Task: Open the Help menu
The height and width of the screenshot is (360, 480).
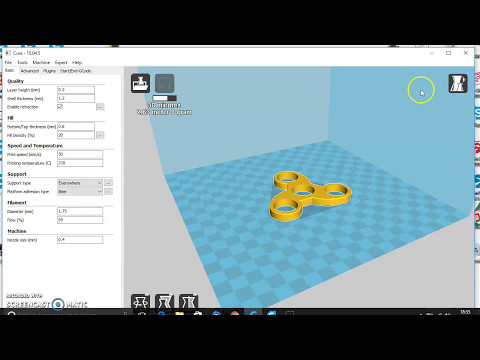Action: [77, 62]
